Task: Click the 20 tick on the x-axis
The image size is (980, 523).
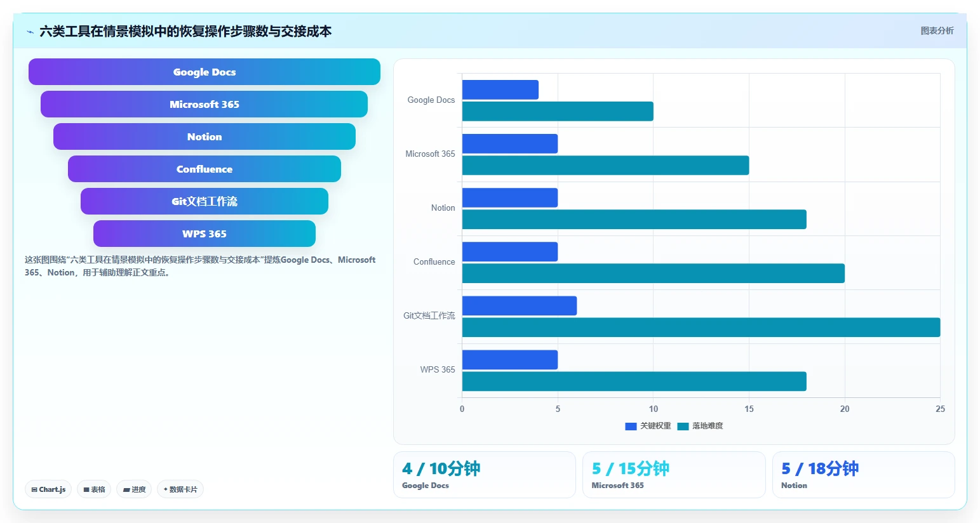Action: 845,409
